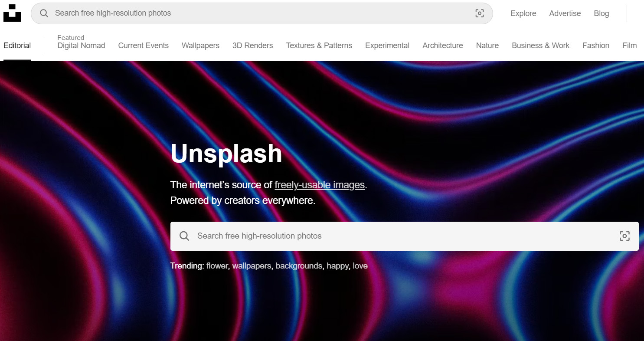Follow the freely-usable images link
This screenshot has width=644, height=341.
tap(320, 185)
